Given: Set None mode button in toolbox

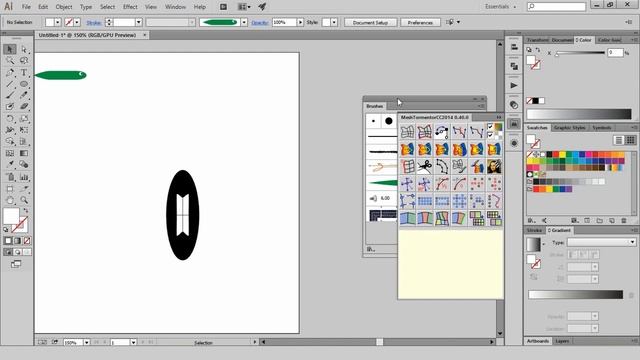Looking at the screenshot, I should (x=27, y=241).
